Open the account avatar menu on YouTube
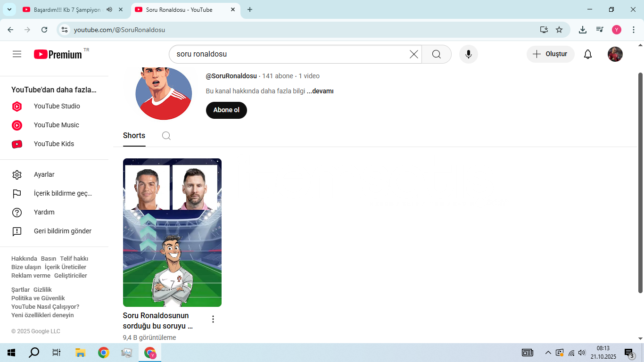This screenshot has height=362, width=644. pyautogui.click(x=615, y=54)
